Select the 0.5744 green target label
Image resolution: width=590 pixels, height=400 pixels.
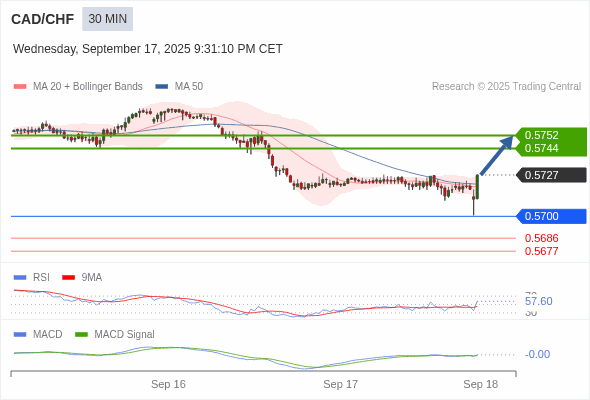[x=541, y=148]
